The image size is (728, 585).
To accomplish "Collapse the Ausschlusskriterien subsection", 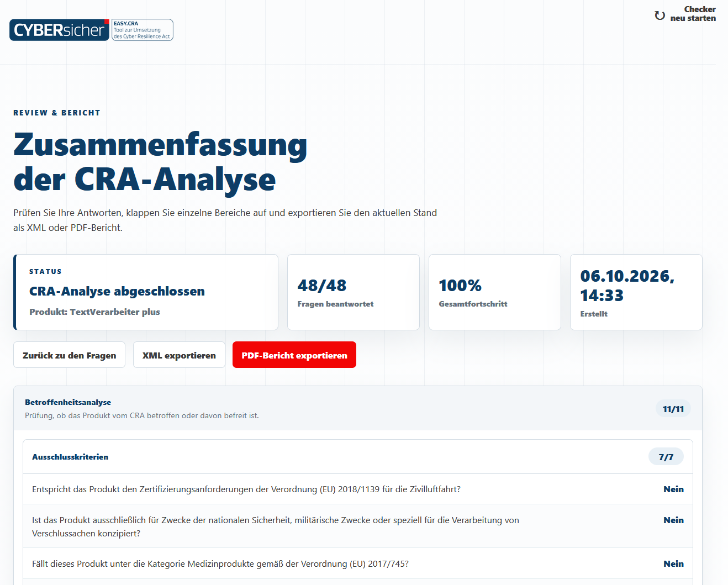I will click(x=358, y=457).
